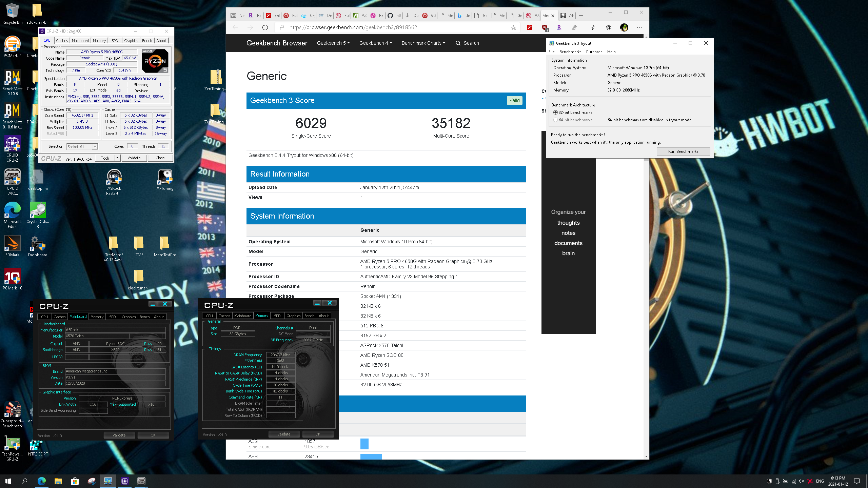Launch A-Tuning desktop shortcut
868x488 pixels.
(x=165, y=180)
